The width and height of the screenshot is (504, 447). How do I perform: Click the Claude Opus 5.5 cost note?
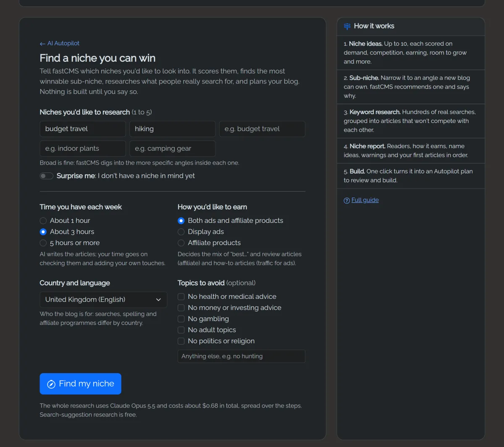coord(171,410)
